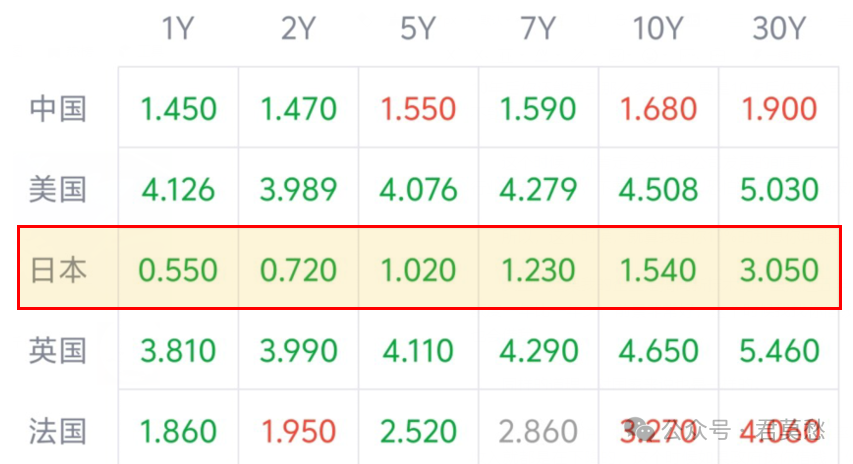
Task: Click China's 30Y yield value 1.900
Action: (779, 108)
